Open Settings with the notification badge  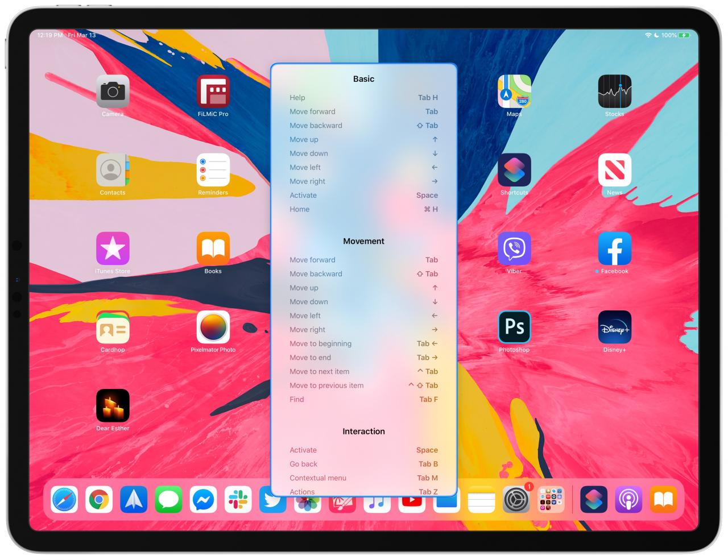click(516, 500)
